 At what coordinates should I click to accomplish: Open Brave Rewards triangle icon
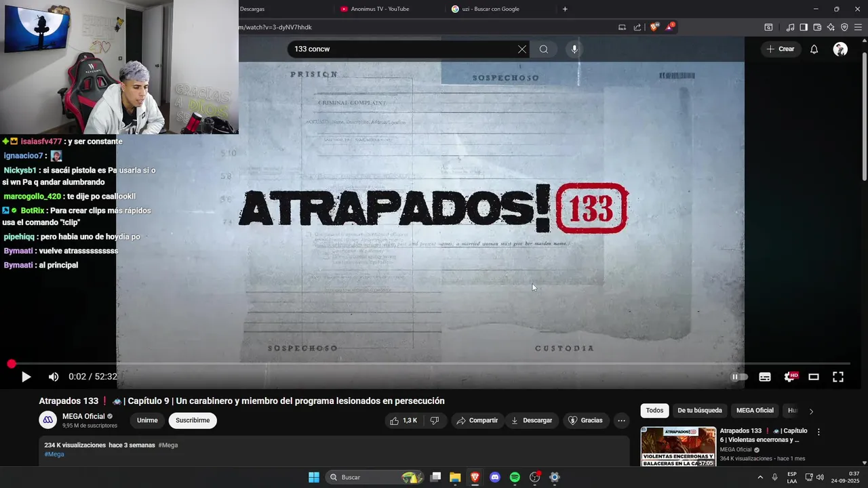(671, 27)
